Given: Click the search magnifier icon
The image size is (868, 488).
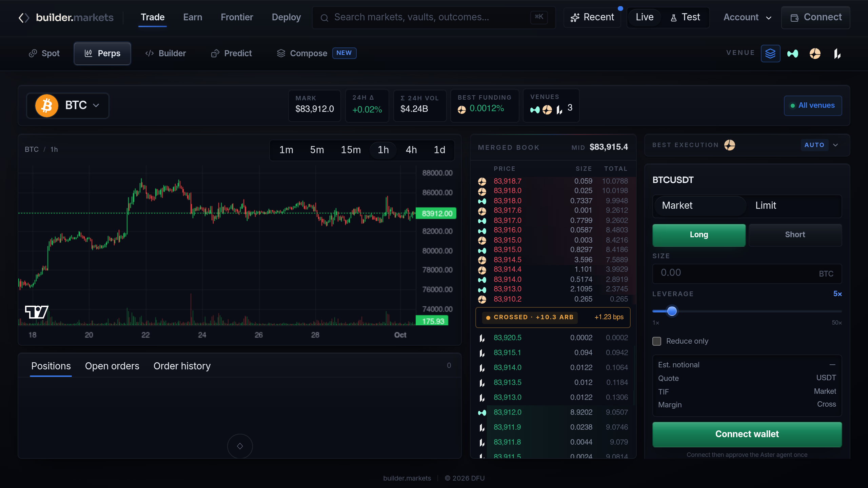Looking at the screenshot, I should (324, 18).
